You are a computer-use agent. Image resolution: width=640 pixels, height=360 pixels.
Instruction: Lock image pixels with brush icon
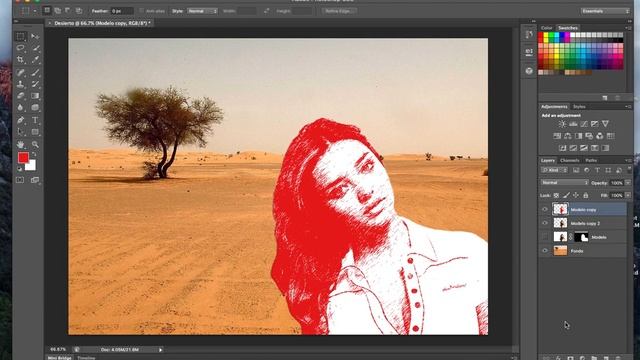[x=566, y=196]
